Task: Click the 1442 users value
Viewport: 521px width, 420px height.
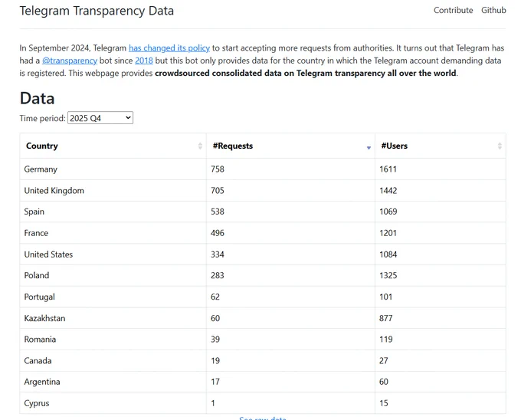Action: [x=388, y=190]
